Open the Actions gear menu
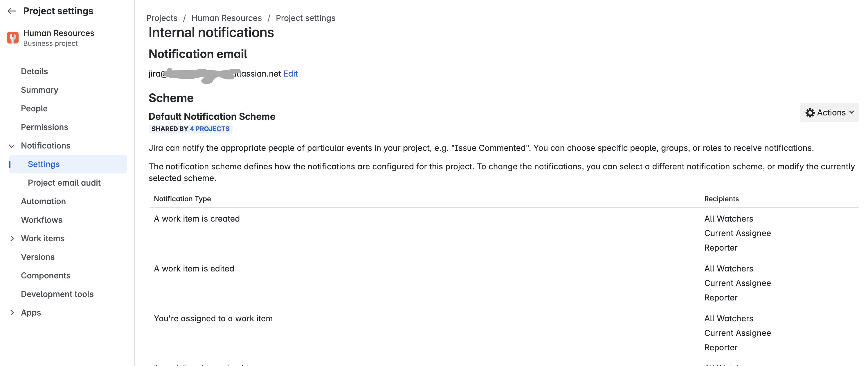Screen dimensions: 868x366 pyautogui.click(x=811, y=113)
